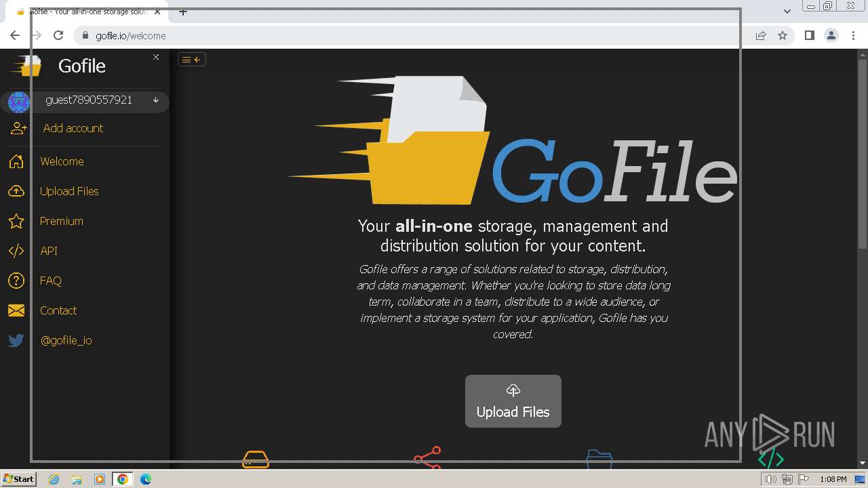868x488 pixels.
Task: Click the API code brackets icon
Action: coord(16,251)
